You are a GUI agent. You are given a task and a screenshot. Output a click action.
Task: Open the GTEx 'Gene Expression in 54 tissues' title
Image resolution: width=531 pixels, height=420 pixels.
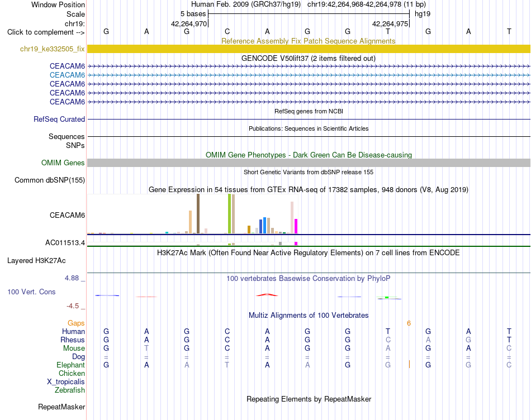click(x=309, y=189)
